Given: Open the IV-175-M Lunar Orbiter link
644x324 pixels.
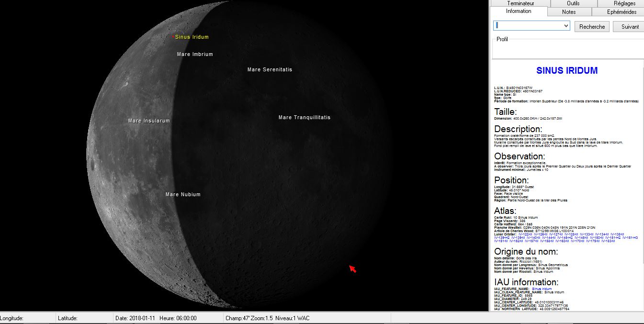Looking at the screenshot, I should (x=593, y=241).
